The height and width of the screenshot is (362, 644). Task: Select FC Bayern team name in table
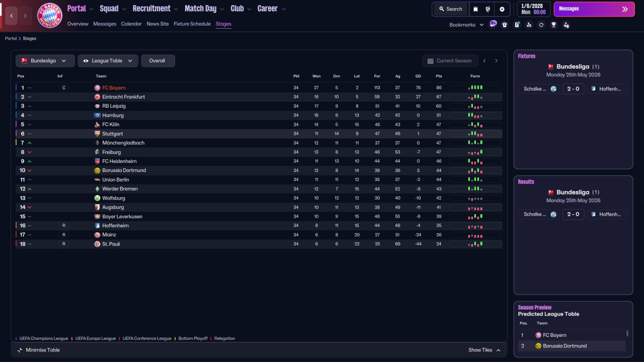(x=114, y=88)
